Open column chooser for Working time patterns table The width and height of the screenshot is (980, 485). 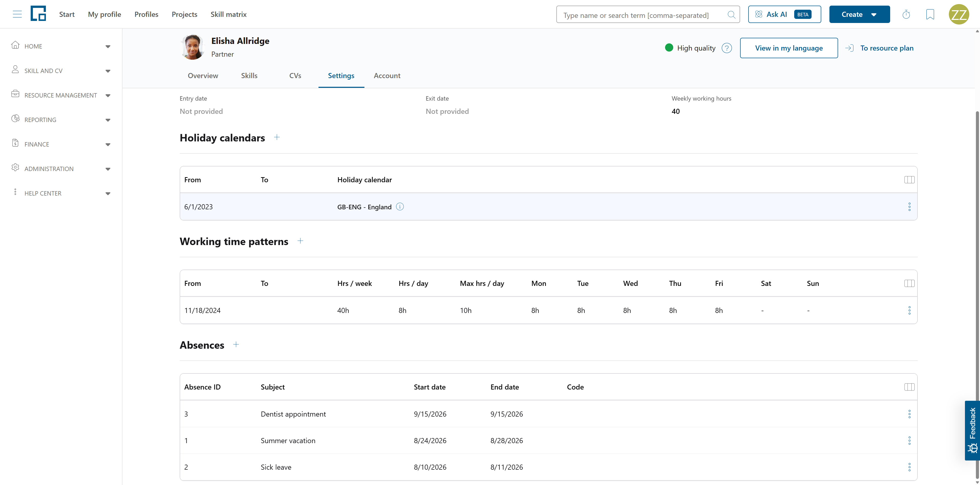909,283
